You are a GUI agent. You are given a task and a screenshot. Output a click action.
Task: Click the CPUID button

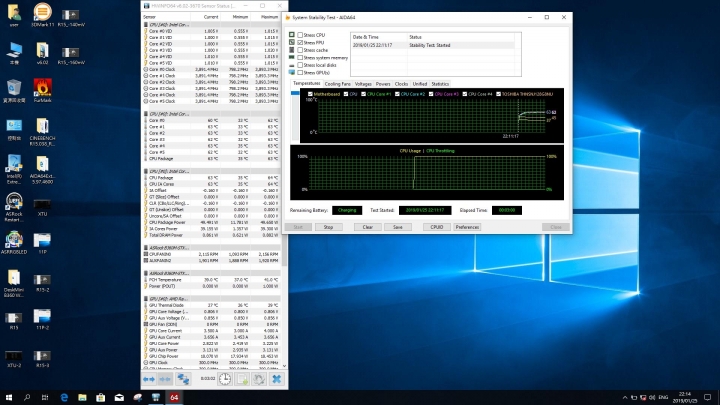pos(437,227)
